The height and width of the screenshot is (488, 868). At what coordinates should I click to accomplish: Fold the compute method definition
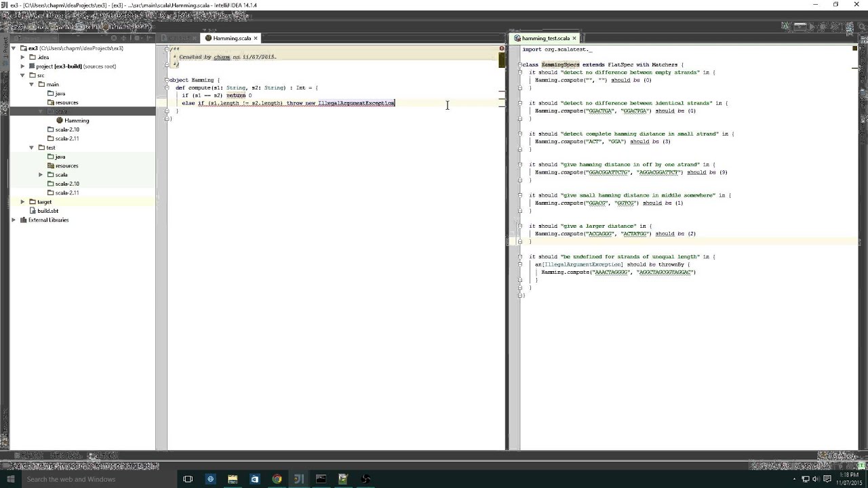click(x=167, y=88)
